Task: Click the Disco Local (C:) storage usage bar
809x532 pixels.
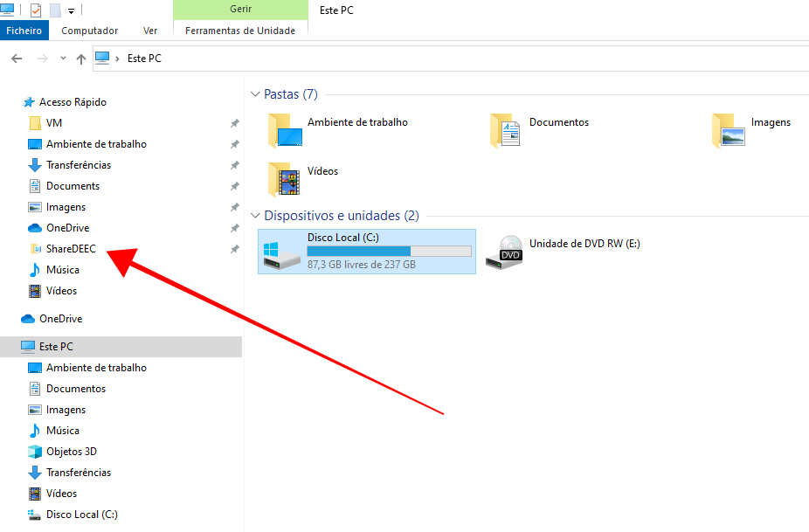Action: point(389,252)
